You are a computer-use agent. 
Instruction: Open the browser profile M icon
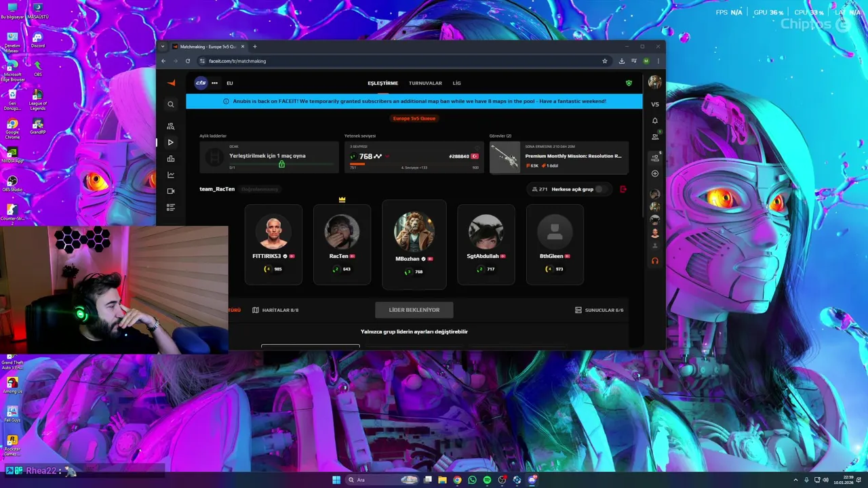(x=646, y=61)
